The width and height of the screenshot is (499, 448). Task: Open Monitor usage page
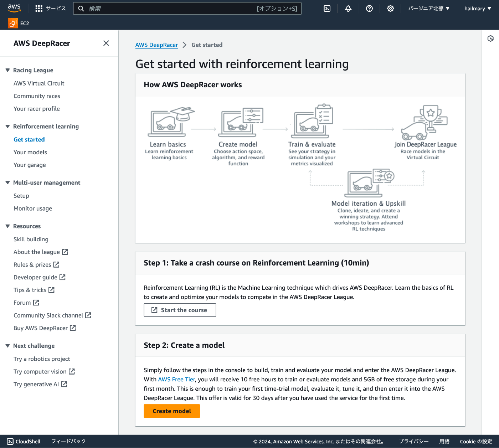33,208
